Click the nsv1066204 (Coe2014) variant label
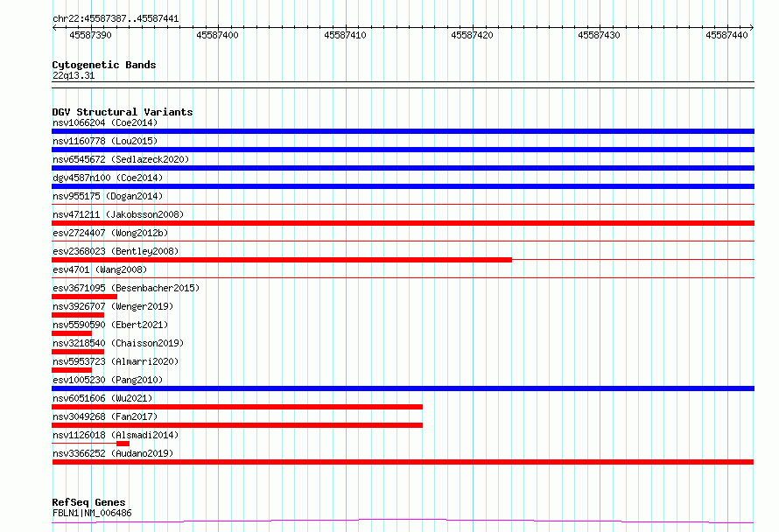Screen dimensions: 779x532 (x=105, y=122)
